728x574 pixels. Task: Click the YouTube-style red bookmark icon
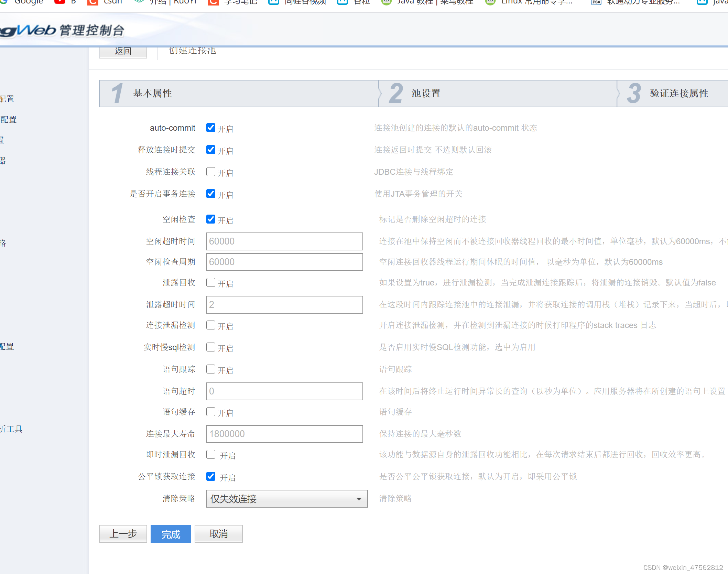coord(60,2)
